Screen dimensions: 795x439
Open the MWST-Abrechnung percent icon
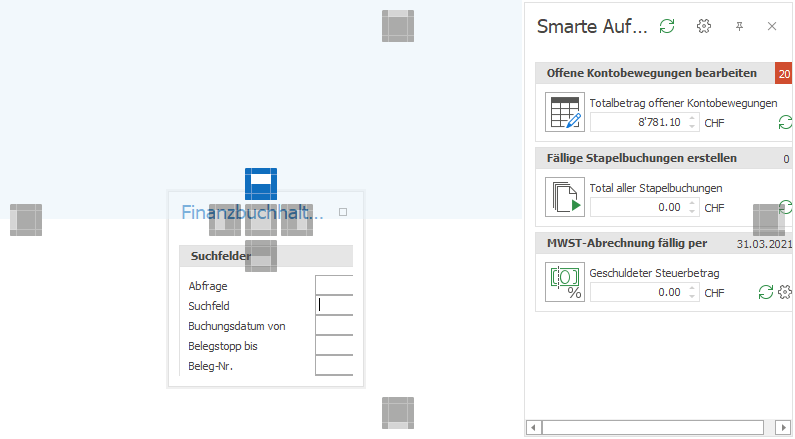565,282
